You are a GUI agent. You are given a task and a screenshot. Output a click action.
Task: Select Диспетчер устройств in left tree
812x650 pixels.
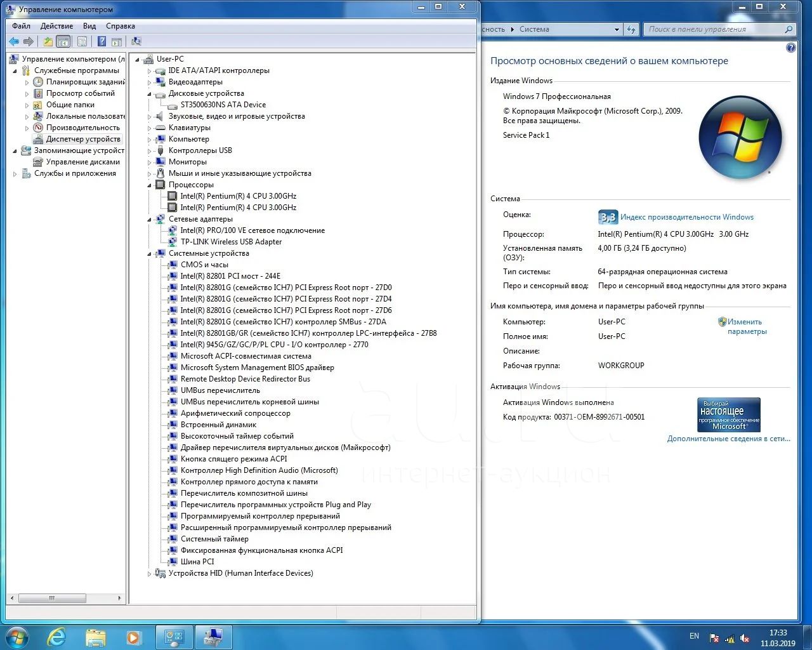click(83, 139)
